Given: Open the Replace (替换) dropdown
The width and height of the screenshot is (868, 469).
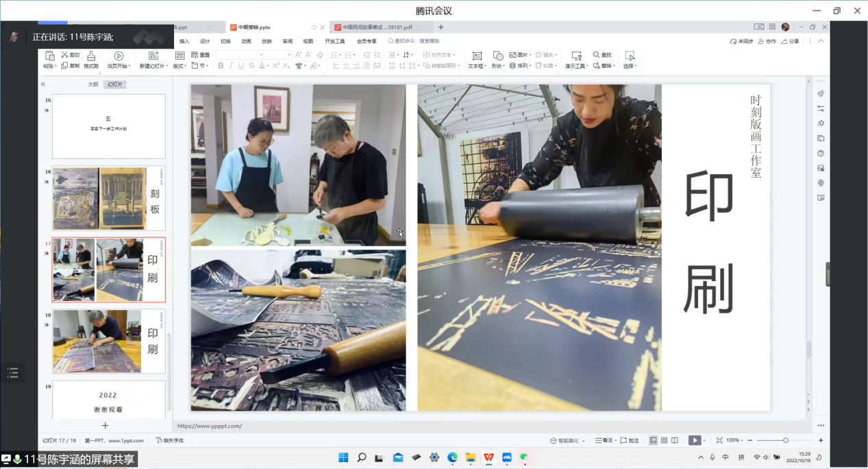Looking at the screenshot, I should point(603,66).
